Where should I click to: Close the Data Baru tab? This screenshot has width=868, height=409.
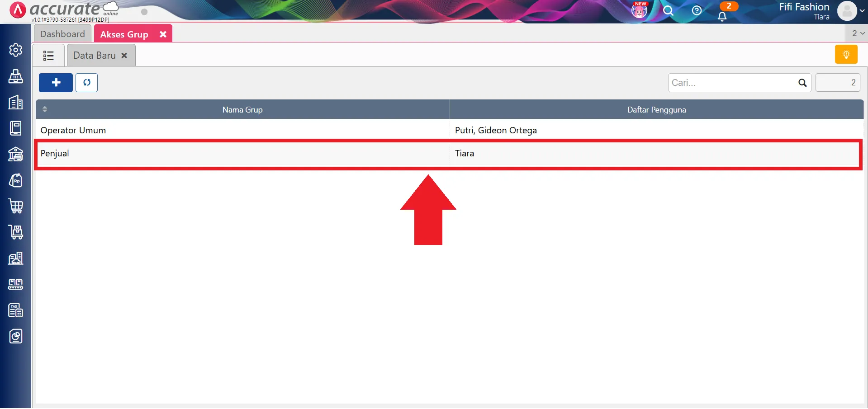pos(124,56)
